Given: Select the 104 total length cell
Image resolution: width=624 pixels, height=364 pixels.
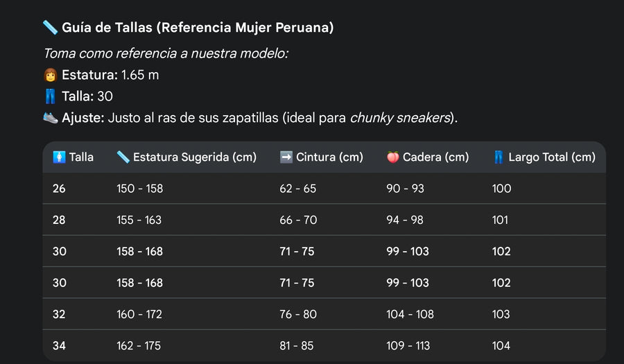Looking at the screenshot, I should 501,345.
